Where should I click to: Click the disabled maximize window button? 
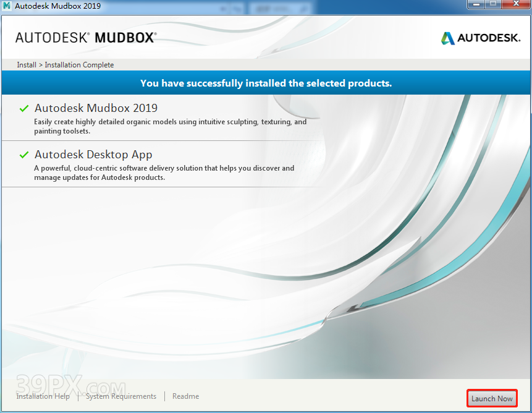pos(493,5)
